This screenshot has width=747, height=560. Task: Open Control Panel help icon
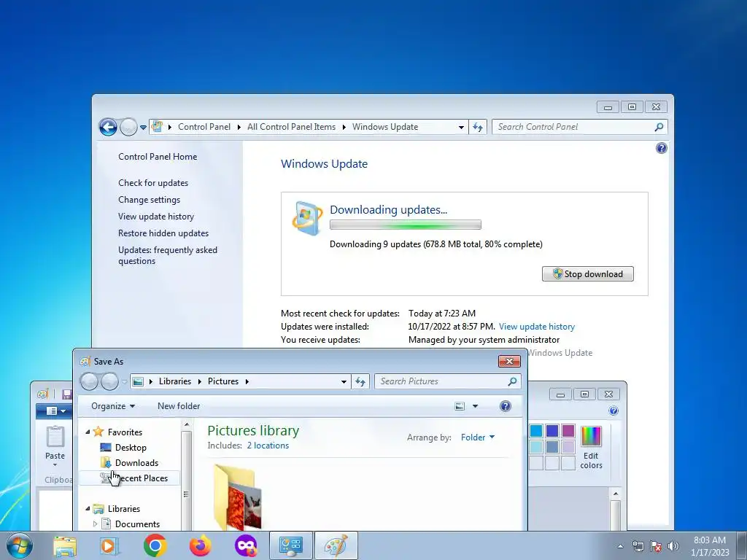[661, 148]
